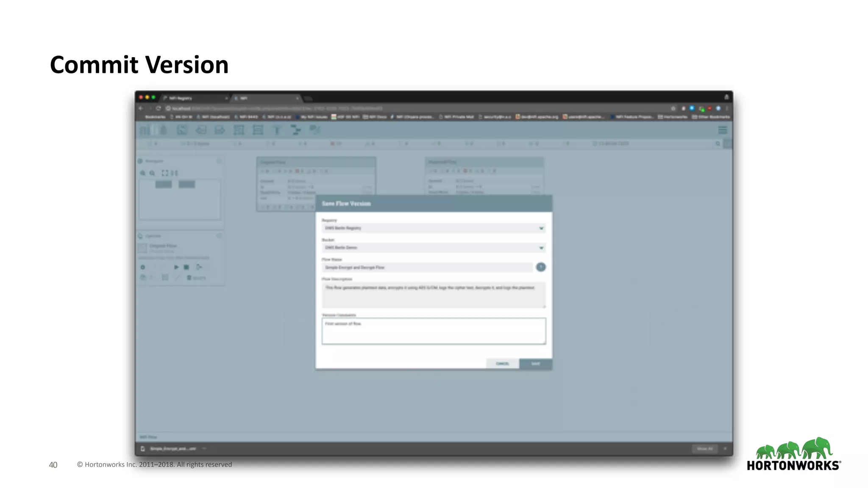Viewport: 868px width, 488px height.
Task: Click the Template toolbar icon
Action: click(296, 130)
